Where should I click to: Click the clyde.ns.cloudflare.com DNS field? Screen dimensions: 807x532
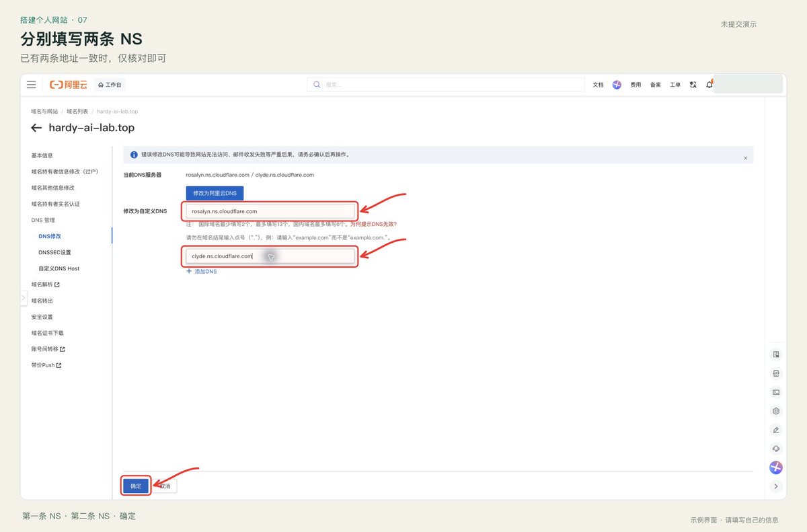(x=270, y=256)
